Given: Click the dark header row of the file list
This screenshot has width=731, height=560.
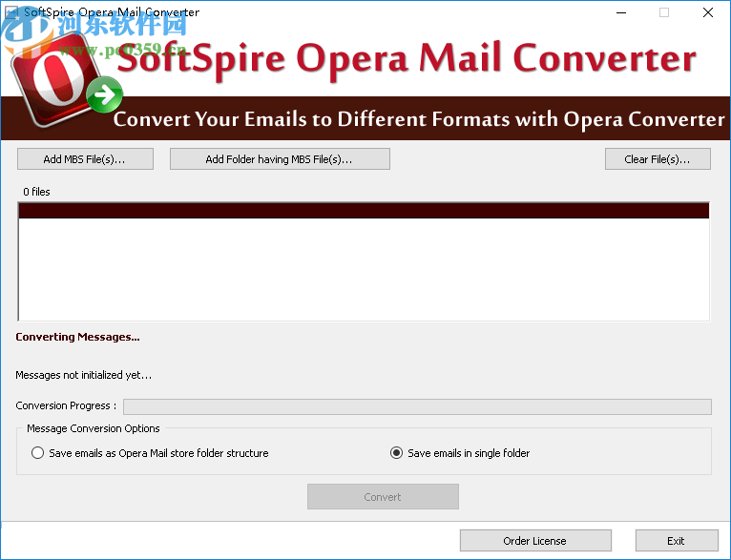Looking at the screenshot, I should tap(364, 210).
